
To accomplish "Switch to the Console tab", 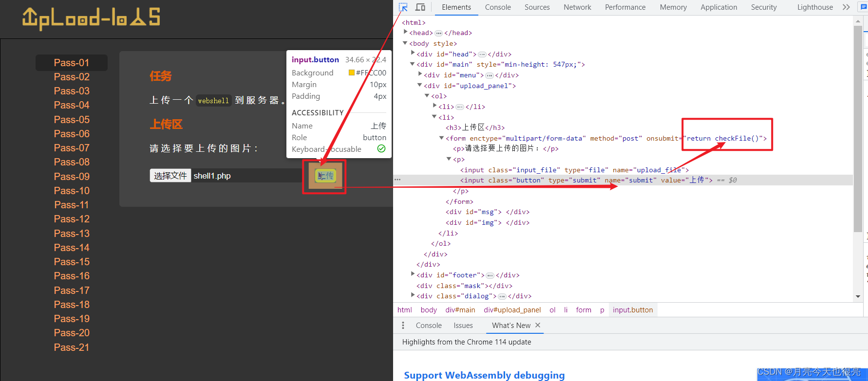I will [498, 7].
